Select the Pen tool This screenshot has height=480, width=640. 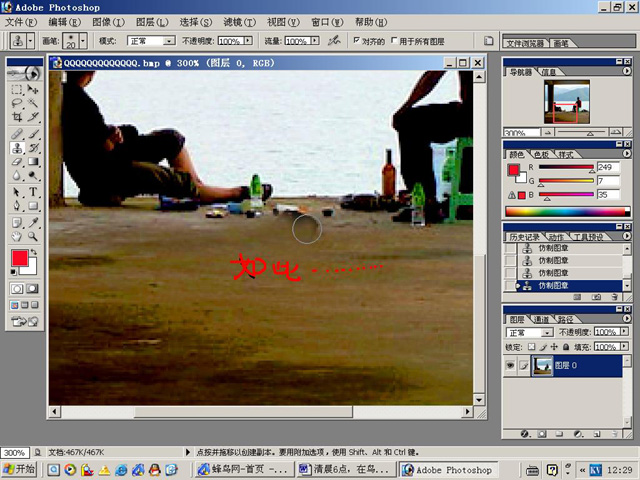click(17, 205)
